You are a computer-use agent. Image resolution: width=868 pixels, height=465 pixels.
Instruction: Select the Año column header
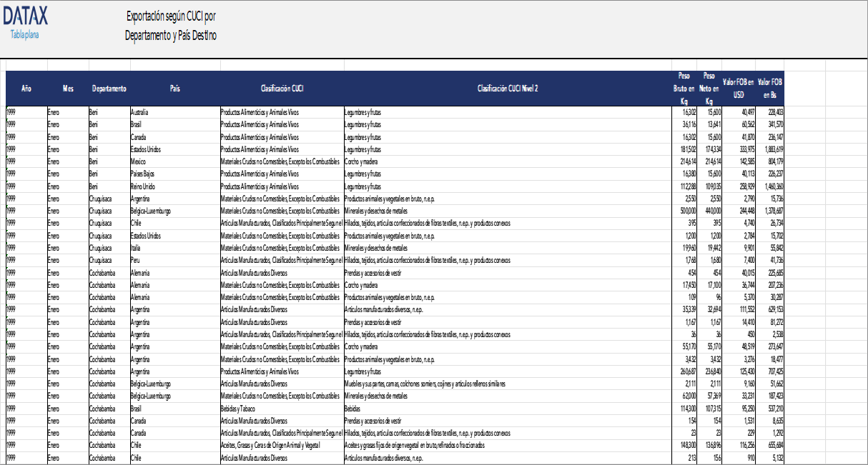[26, 89]
